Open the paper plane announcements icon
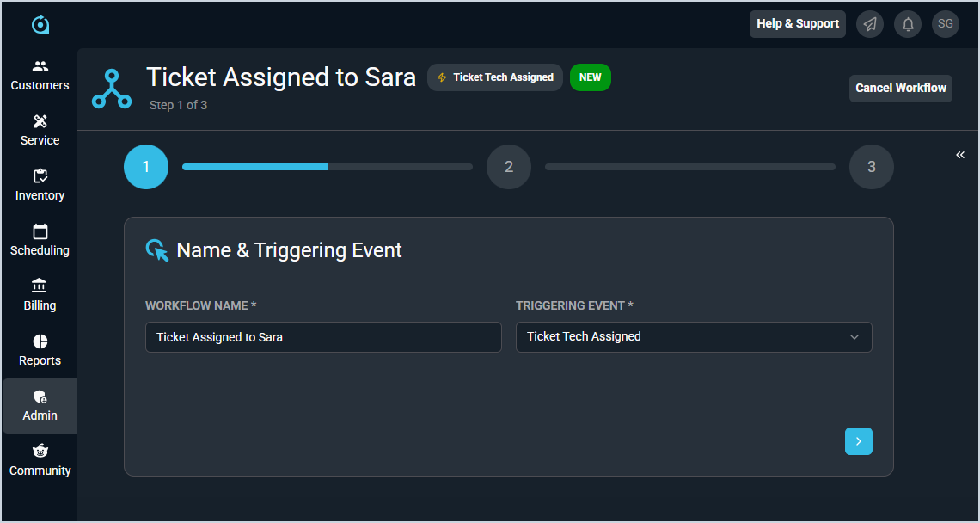 (x=871, y=24)
